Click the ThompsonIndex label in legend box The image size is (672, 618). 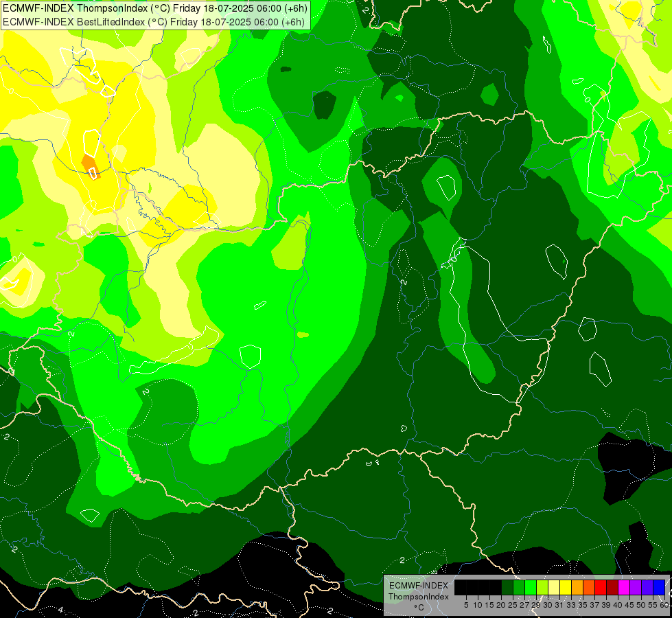(x=419, y=597)
